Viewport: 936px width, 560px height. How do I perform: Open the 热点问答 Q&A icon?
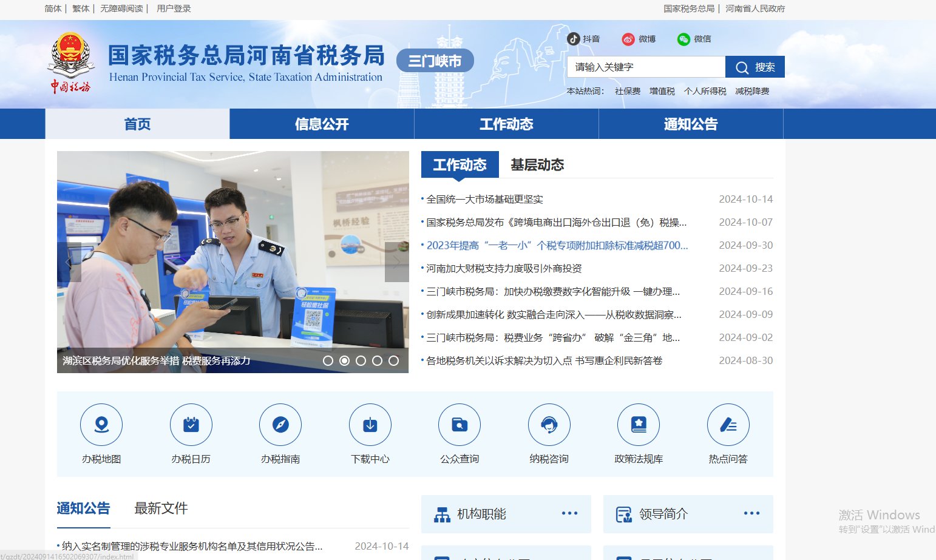click(728, 425)
